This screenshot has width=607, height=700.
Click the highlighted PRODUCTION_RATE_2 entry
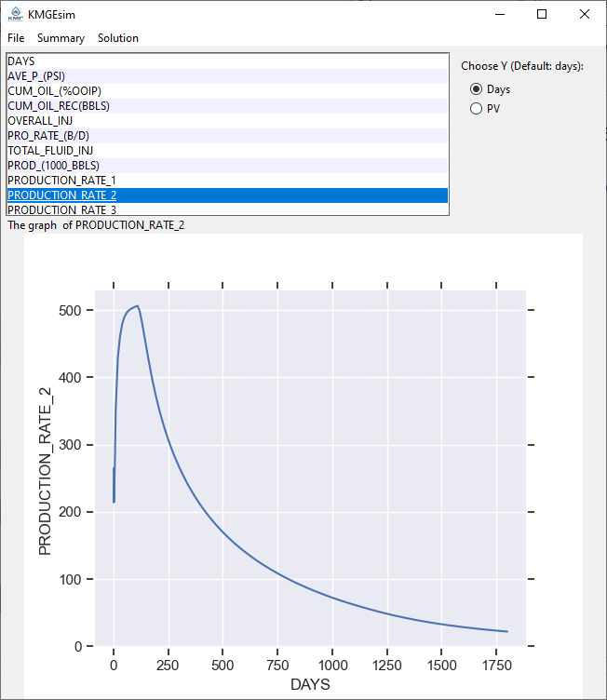click(227, 195)
